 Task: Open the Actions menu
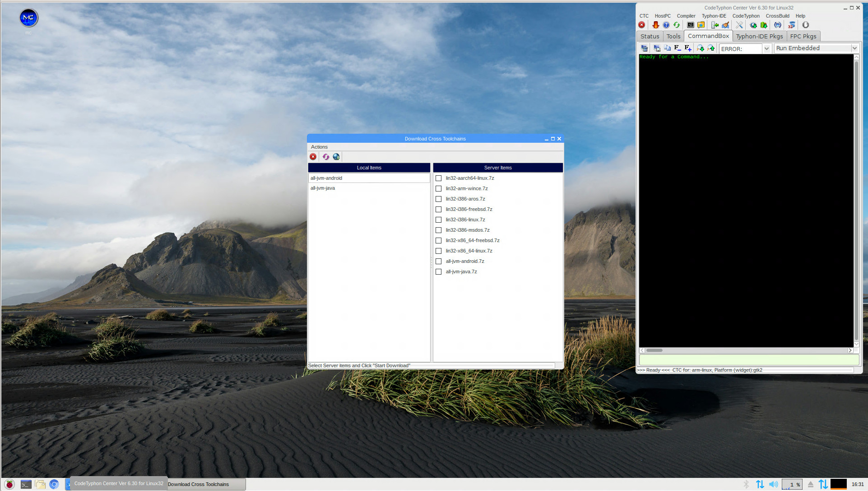coord(319,147)
